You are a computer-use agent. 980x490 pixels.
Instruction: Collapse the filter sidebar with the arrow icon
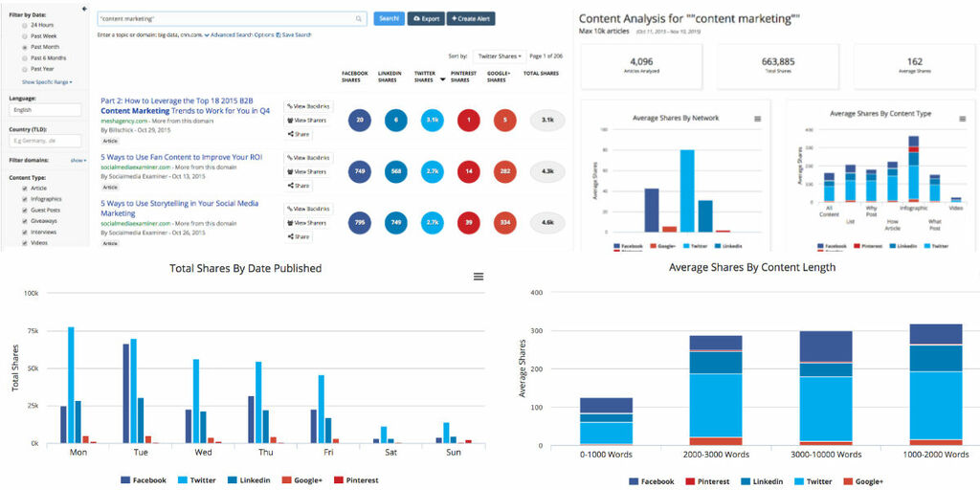84,9
